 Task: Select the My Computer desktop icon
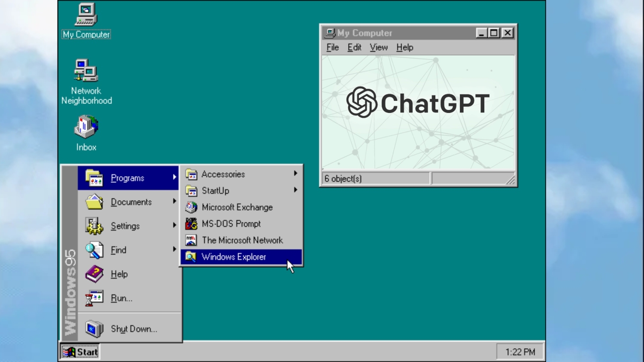tap(86, 21)
